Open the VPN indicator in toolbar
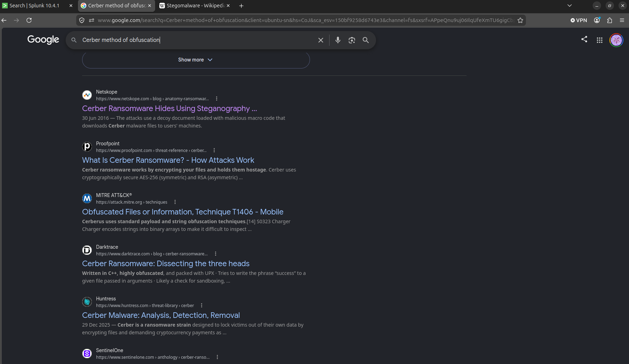The height and width of the screenshot is (364, 629). [579, 20]
